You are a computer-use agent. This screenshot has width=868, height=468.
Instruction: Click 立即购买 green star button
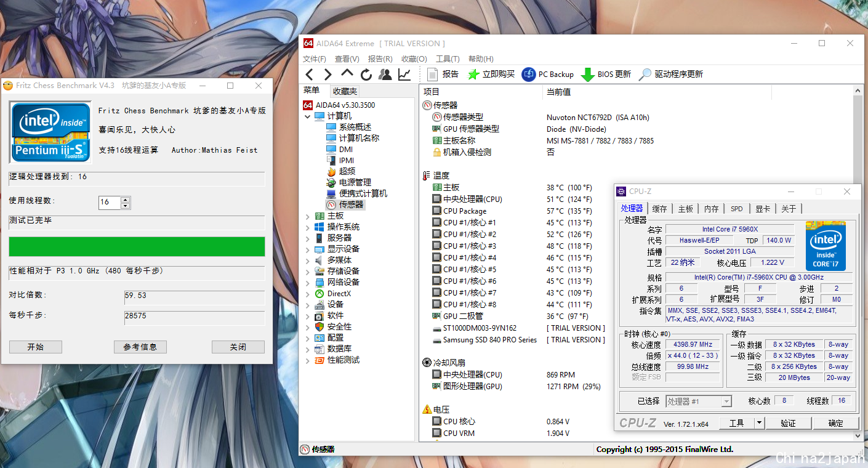(491, 75)
